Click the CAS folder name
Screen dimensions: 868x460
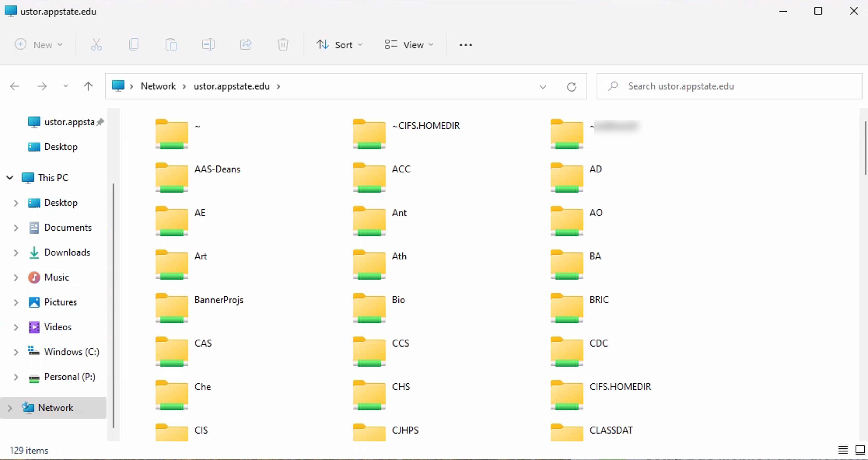pos(203,343)
